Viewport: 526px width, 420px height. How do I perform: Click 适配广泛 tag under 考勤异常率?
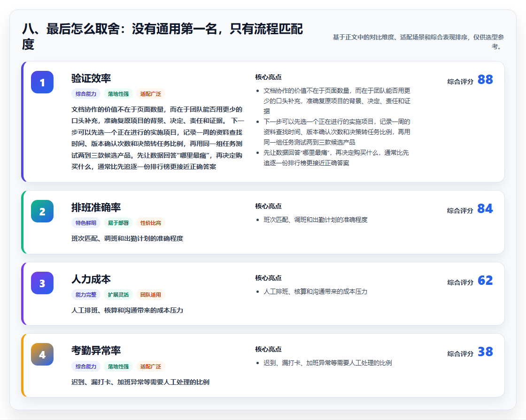[151, 367]
